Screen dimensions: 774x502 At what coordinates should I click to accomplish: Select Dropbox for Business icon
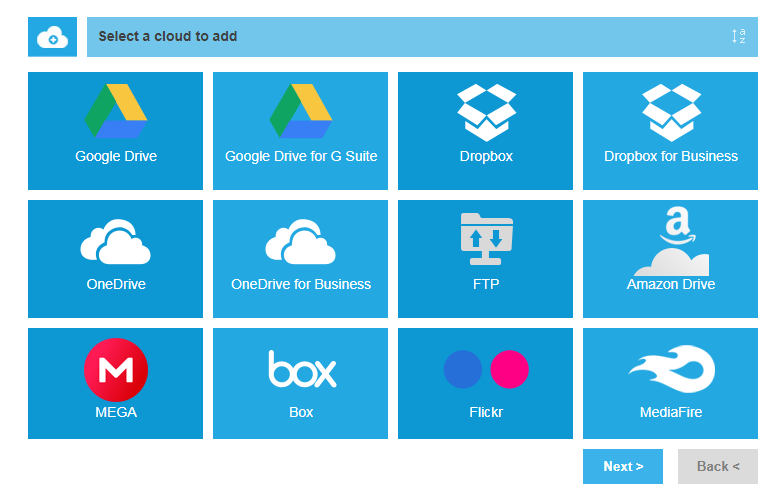671,112
